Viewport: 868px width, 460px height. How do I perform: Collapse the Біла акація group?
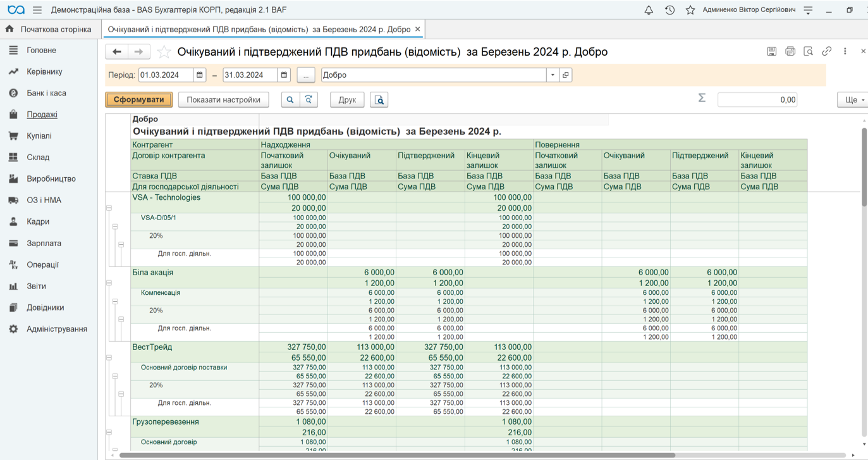pyautogui.click(x=109, y=283)
